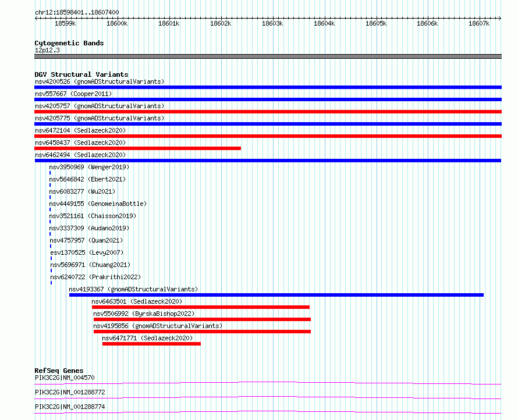This screenshot has width=518, height=420.
Task: Click nsv3337309 (Audano2019) label
Action: (x=89, y=228)
